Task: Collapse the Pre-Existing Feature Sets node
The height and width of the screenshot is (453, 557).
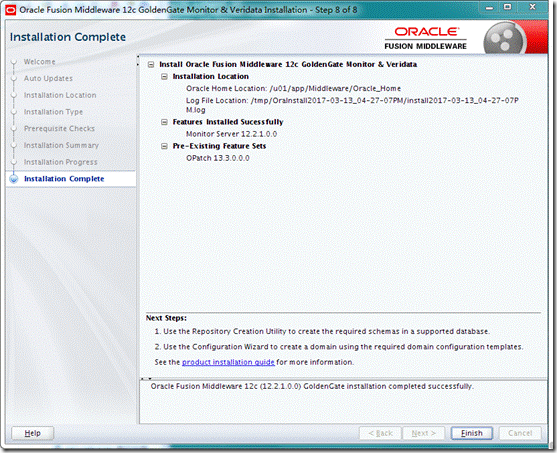Action: 164,146
